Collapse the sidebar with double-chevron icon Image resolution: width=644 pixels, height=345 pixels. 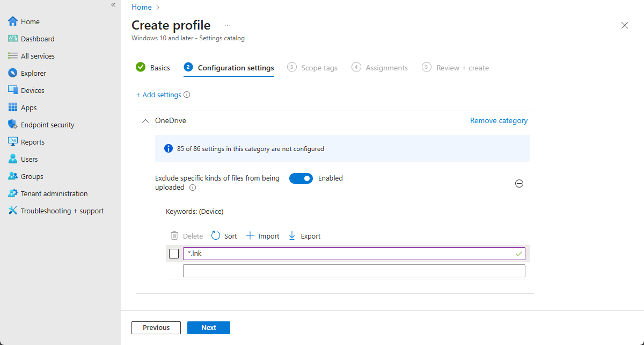coord(113,5)
